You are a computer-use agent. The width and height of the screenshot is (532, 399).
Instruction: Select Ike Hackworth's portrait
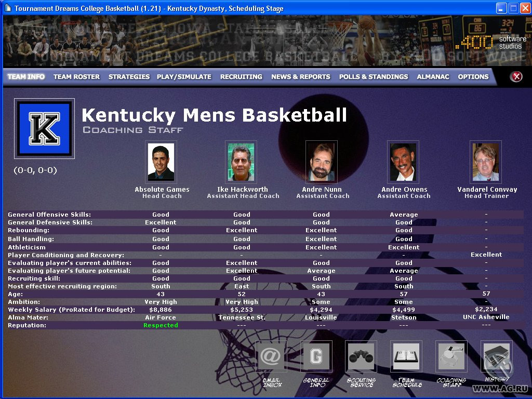point(241,162)
